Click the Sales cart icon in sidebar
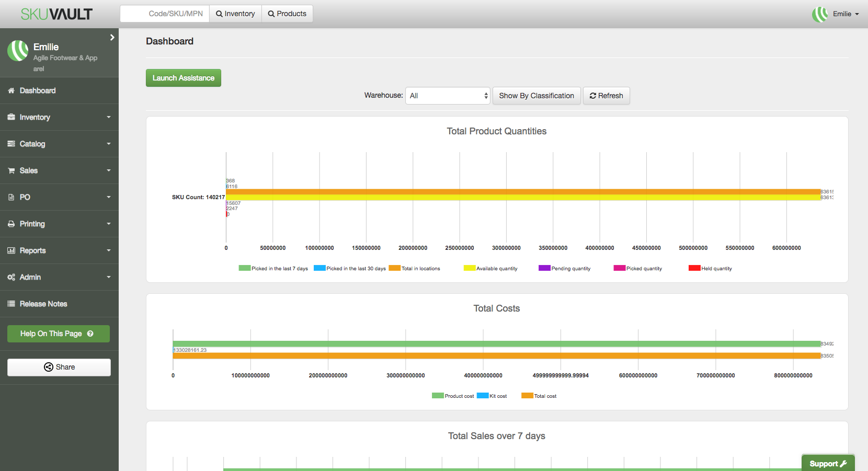The image size is (868, 471). [x=11, y=170]
